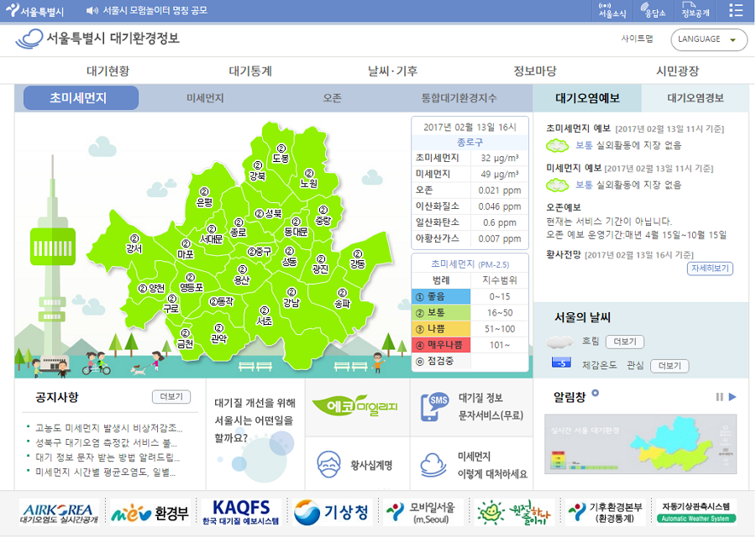The height and width of the screenshot is (538, 756).
Task: Open the 시민광장 main menu
Action: click(677, 71)
